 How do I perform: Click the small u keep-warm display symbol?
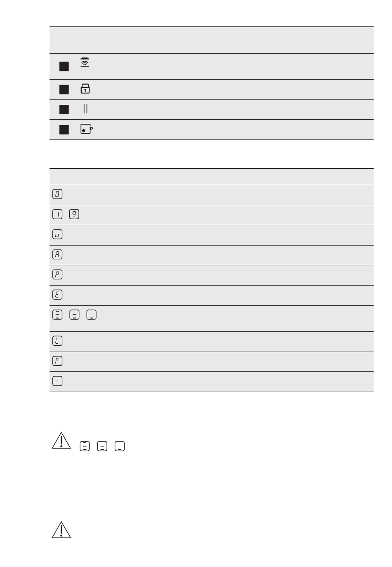coord(57,234)
